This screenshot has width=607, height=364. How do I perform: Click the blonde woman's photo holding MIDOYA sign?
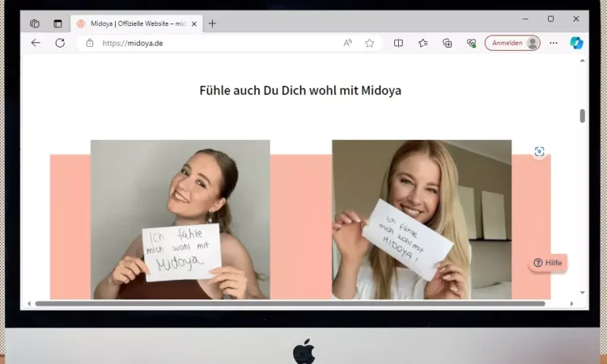coord(422,219)
